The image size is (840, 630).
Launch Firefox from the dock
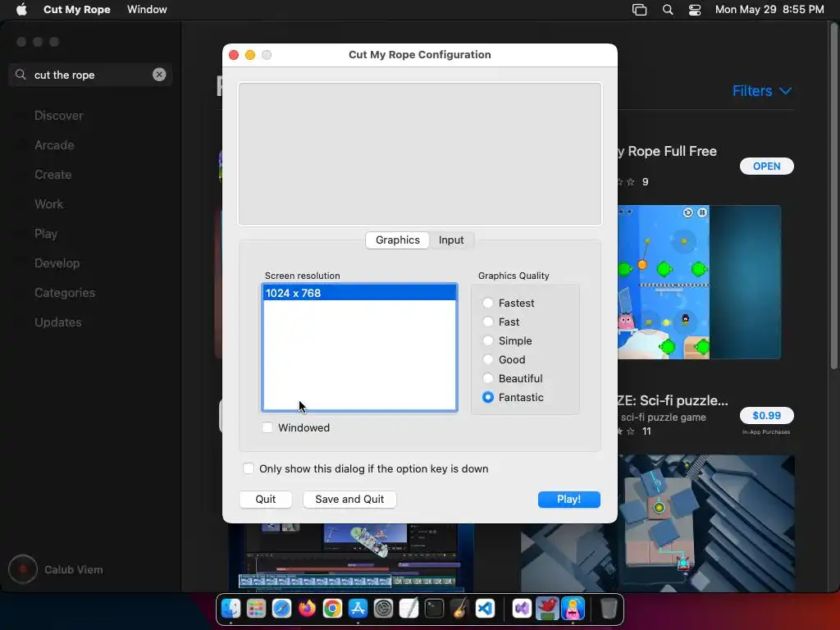click(307, 609)
